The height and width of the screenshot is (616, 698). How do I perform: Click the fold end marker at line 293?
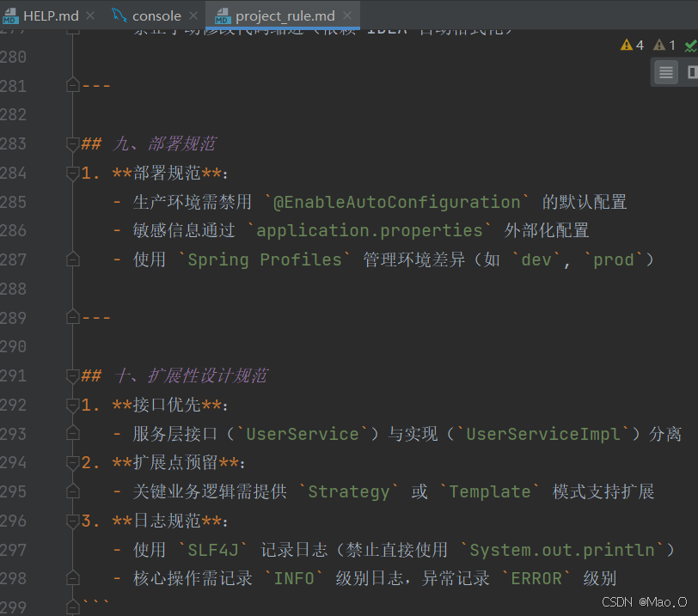tap(72, 434)
